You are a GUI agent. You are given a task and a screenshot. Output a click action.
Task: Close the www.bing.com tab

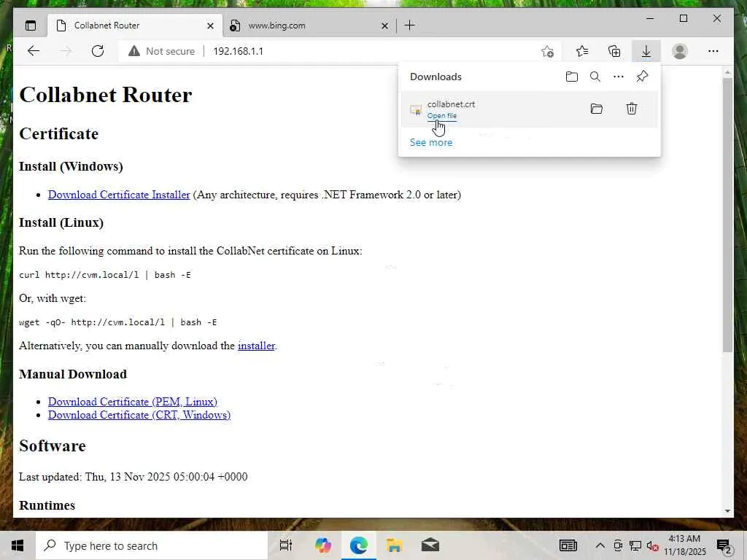(x=384, y=26)
